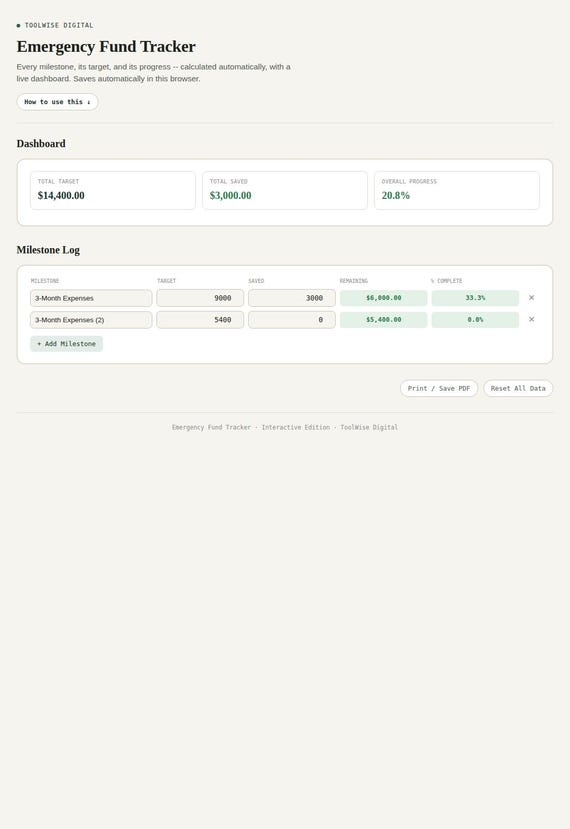This screenshot has height=829, width=570.
Task: Remove the first 3-Month Expenses milestone row
Action: (x=531, y=298)
